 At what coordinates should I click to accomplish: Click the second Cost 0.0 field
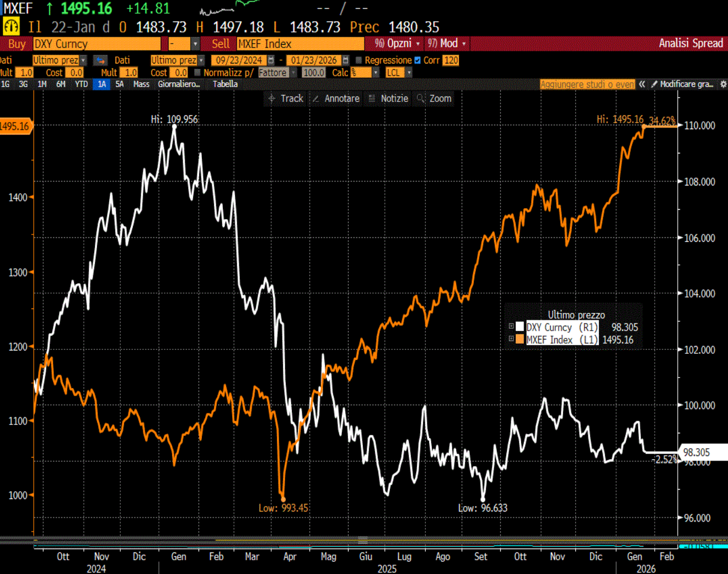pos(179,72)
